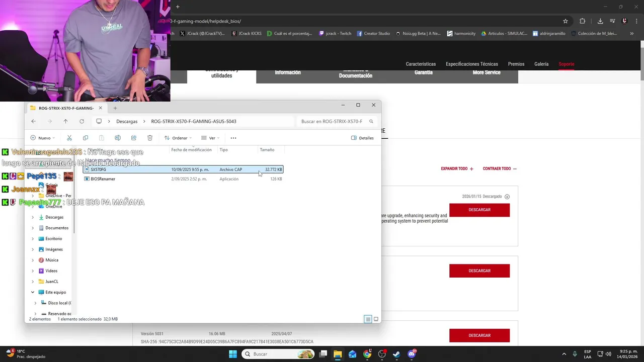Bookmark this page with the star icon

(566, 21)
